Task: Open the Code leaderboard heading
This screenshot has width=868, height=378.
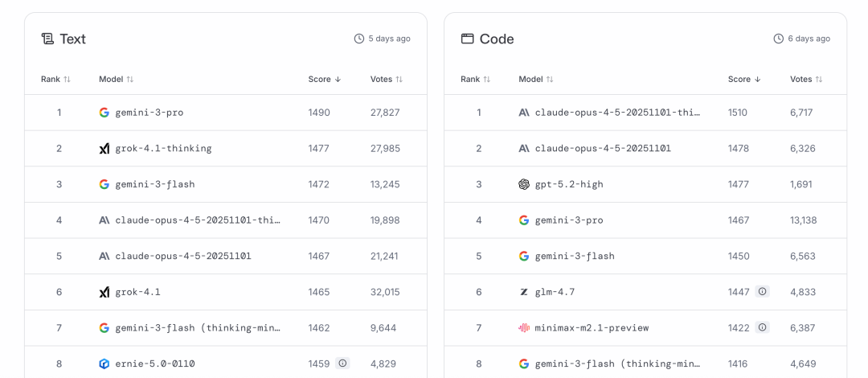Action: pyautogui.click(x=497, y=39)
